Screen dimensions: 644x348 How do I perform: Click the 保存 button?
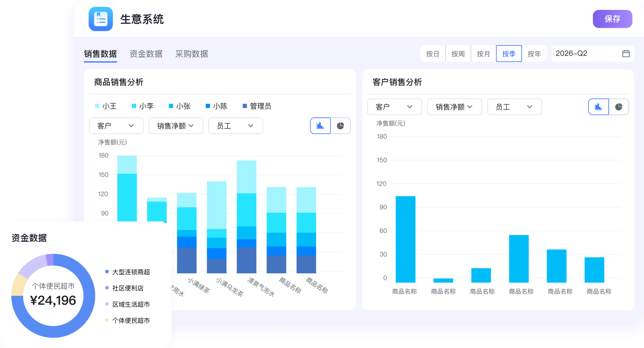(x=613, y=19)
